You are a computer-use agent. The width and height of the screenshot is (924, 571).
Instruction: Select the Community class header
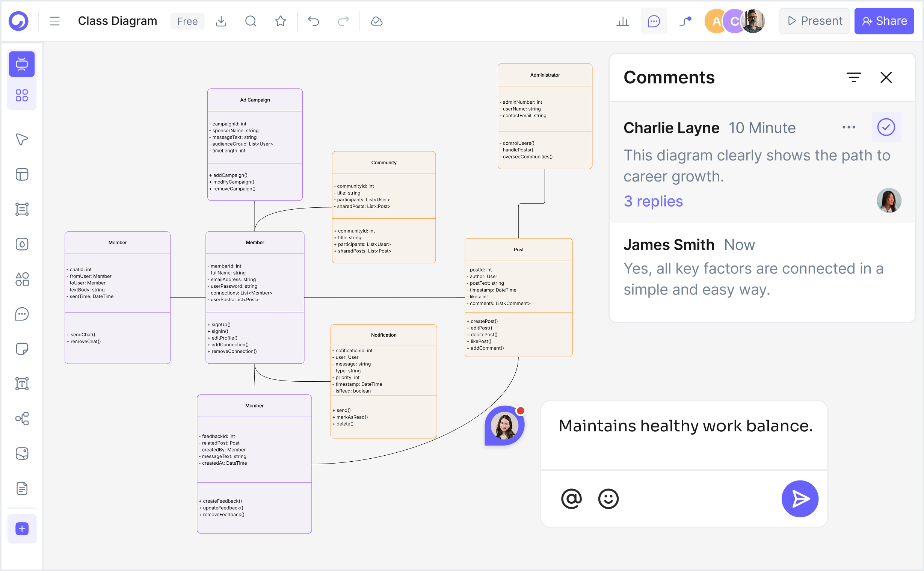tap(383, 163)
